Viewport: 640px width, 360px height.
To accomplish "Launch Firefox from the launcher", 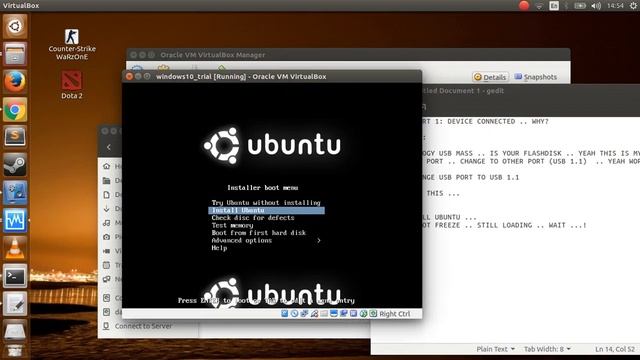I will pos(15,82).
